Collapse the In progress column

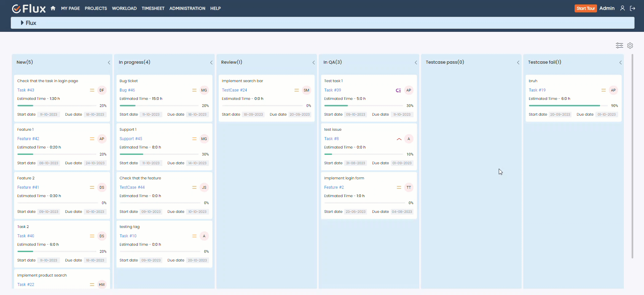click(x=211, y=62)
